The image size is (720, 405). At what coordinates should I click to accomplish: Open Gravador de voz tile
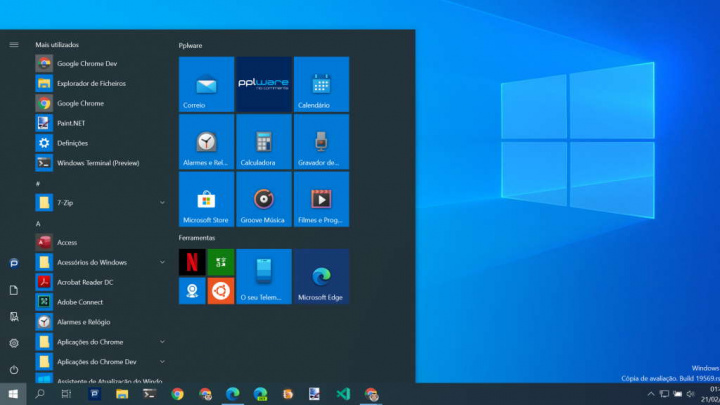point(321,141)
